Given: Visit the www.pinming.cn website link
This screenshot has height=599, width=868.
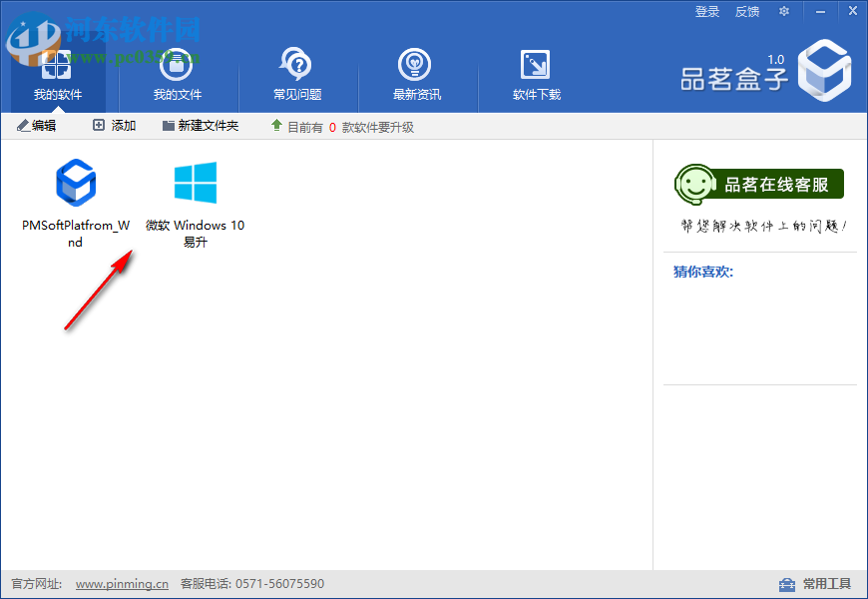Looking at the screenshot, I should point(121,584).
